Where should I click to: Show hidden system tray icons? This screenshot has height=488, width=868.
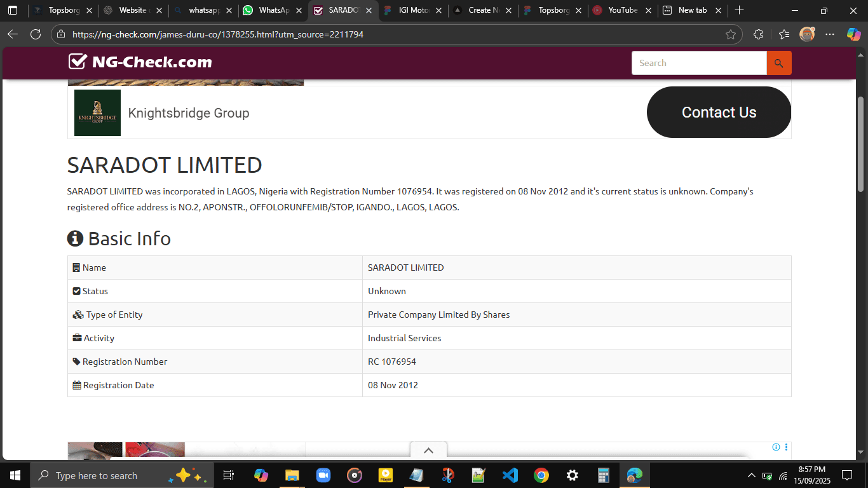[752, 475]
